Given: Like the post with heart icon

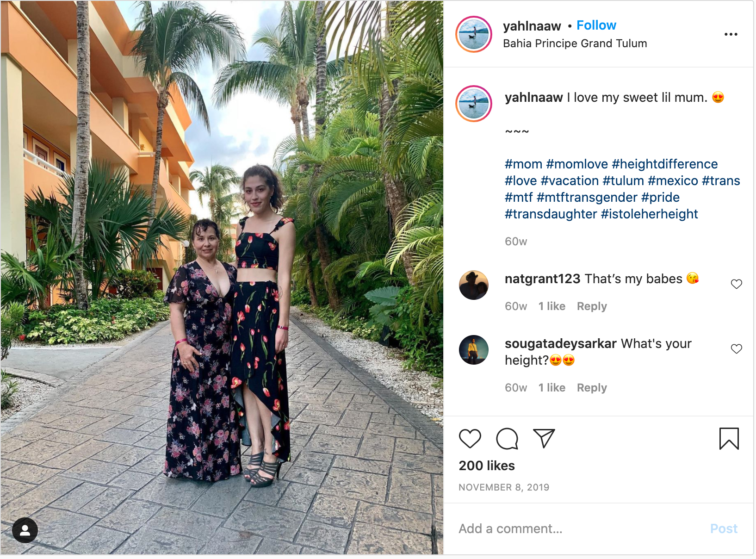Looking at the screenshot, I should coord(470,439).
